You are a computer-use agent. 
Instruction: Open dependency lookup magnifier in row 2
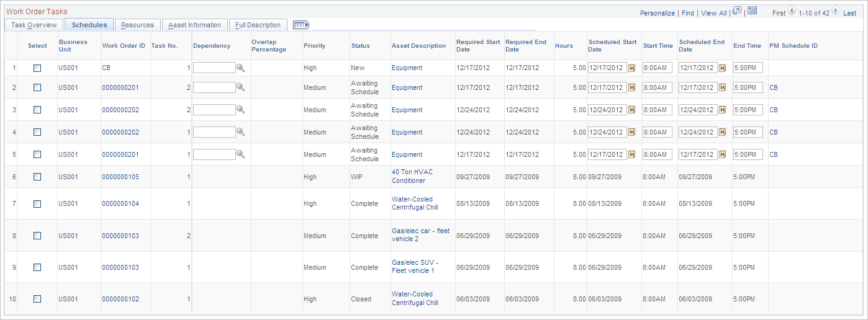click(241, 87)
